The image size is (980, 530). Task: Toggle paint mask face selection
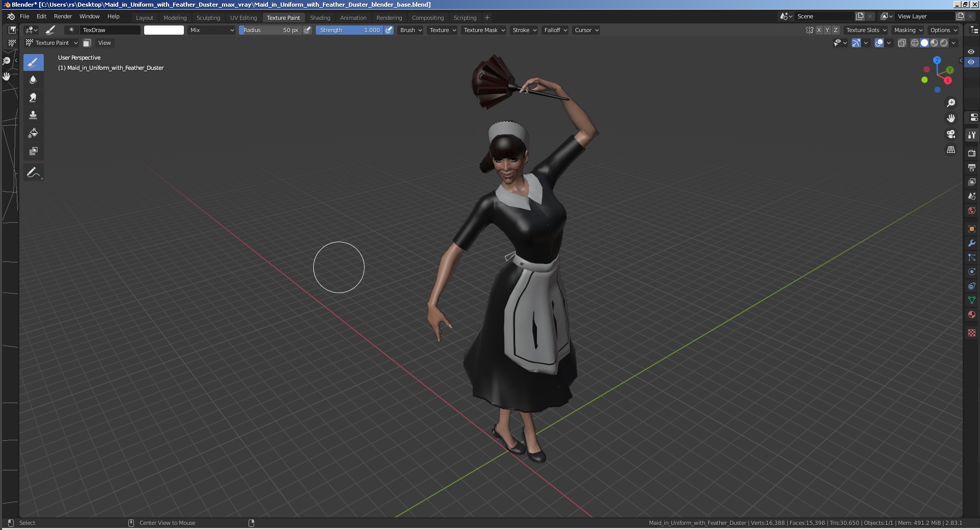(87, 43)
